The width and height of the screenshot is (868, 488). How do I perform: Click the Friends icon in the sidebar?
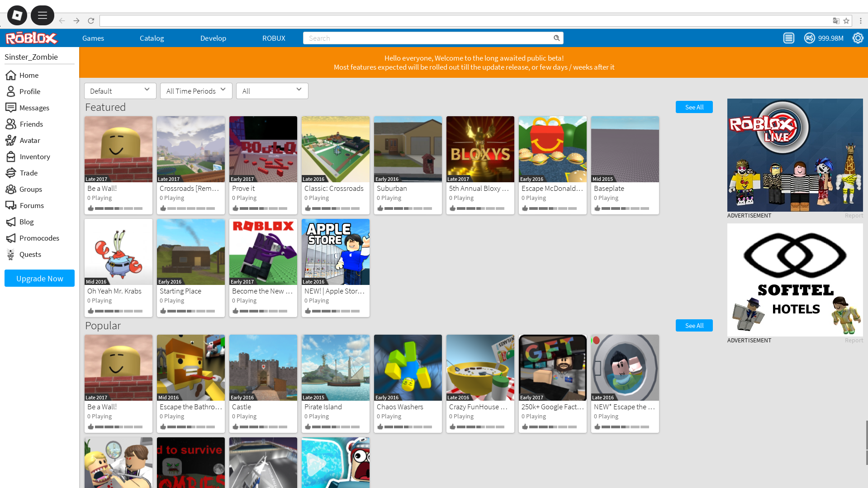[11, 124]
